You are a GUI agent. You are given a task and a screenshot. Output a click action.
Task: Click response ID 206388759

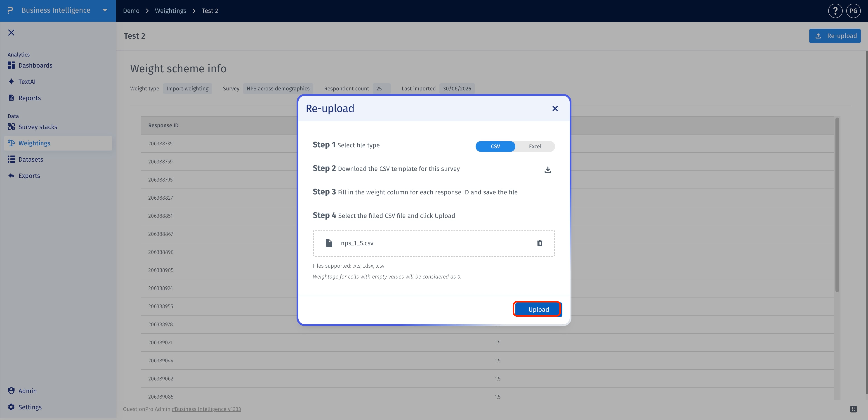pyautogui.click(x=160, y=161)
